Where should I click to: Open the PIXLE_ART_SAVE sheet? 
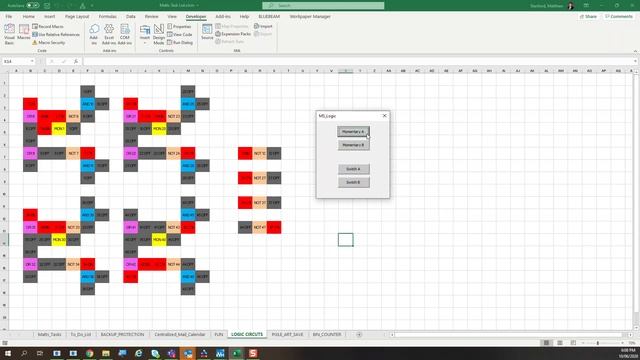(x=287, y=335)
